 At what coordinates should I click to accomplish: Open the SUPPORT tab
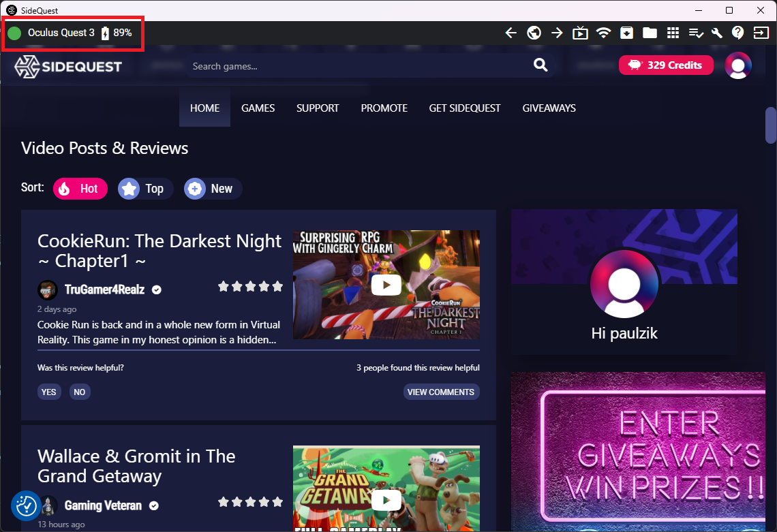(x=318, y=108)
